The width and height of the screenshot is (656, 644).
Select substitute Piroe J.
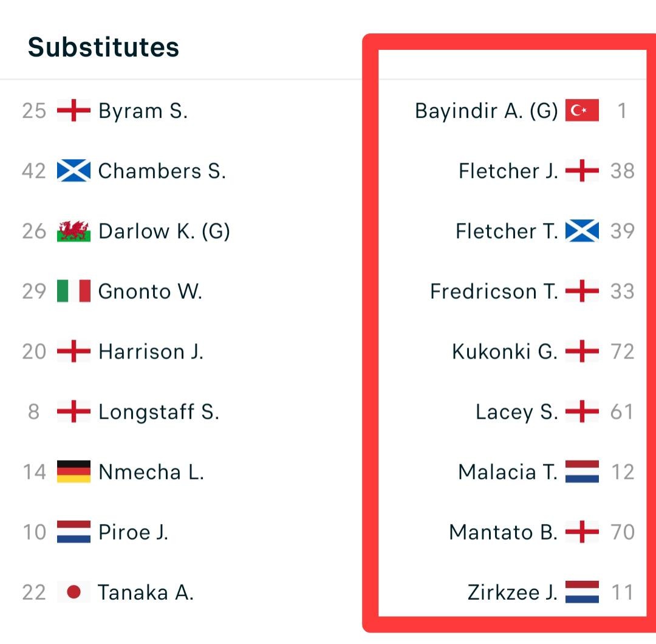click(x=133, y=532)
